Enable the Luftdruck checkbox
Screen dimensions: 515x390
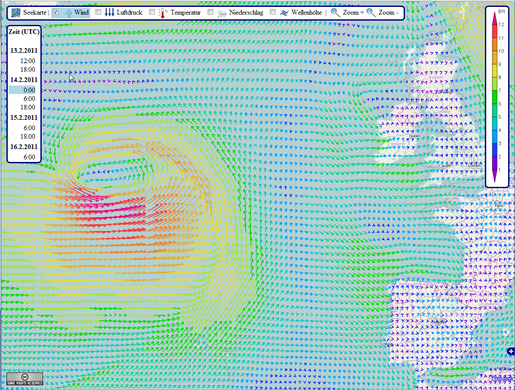tap(98, 12)
